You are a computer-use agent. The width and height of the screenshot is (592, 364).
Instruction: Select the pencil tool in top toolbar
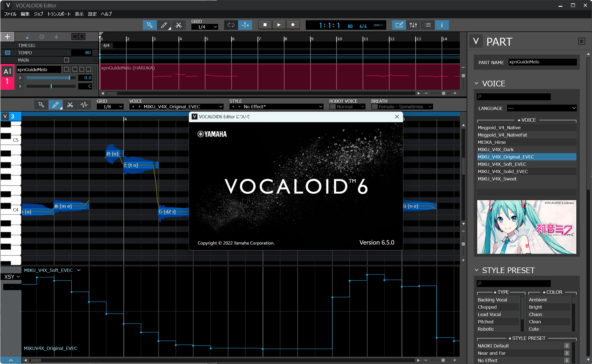164,25
